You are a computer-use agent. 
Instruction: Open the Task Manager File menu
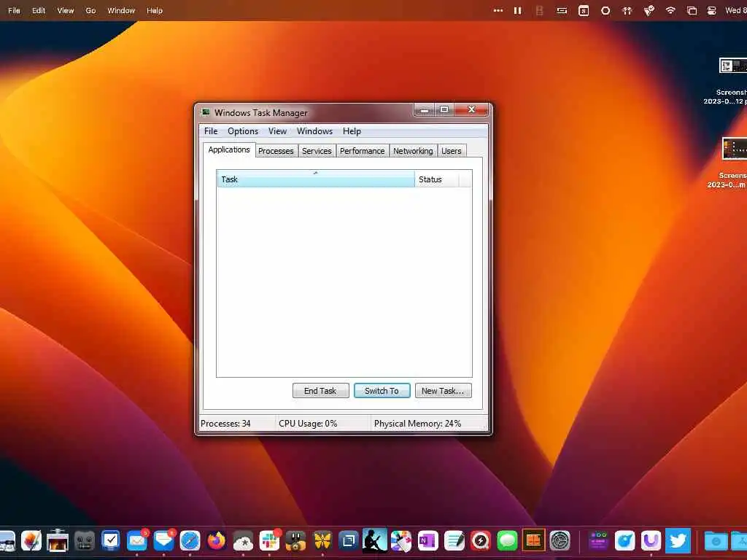tap(211, 131)
